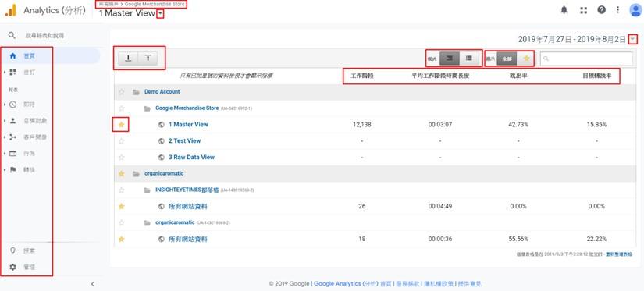The height and width of the screenshot is (291, 644).
Task: Star the INSIGHTEYETIMES部落格 property row
Action: click(121, 190)
